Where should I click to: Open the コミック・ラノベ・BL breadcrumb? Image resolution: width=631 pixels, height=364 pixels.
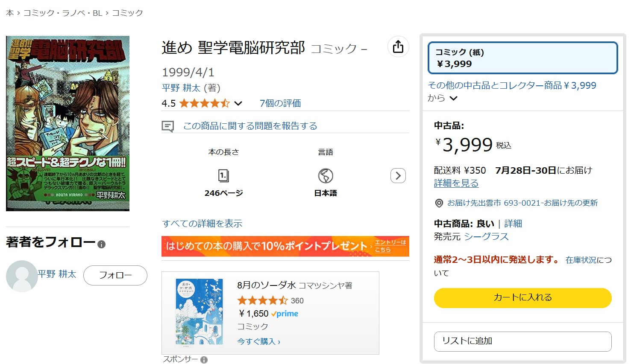63,13
